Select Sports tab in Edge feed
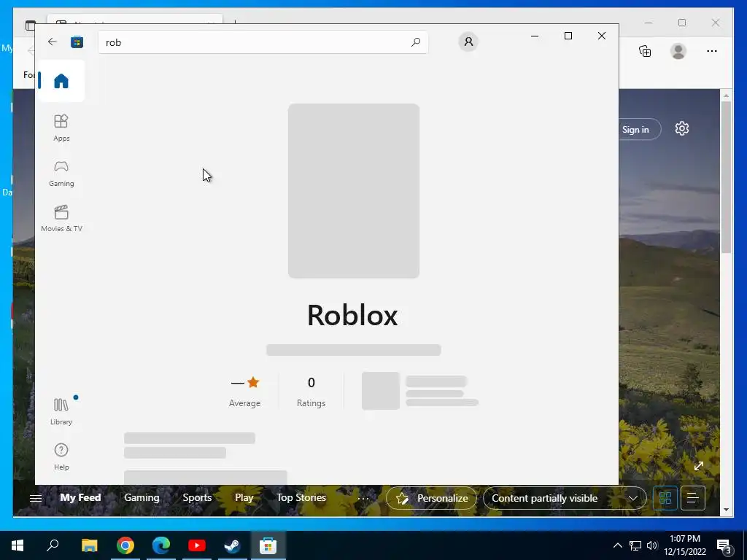The width and height of the screenshot is (747, 560). pyautogui.click(x=197, y=497)
